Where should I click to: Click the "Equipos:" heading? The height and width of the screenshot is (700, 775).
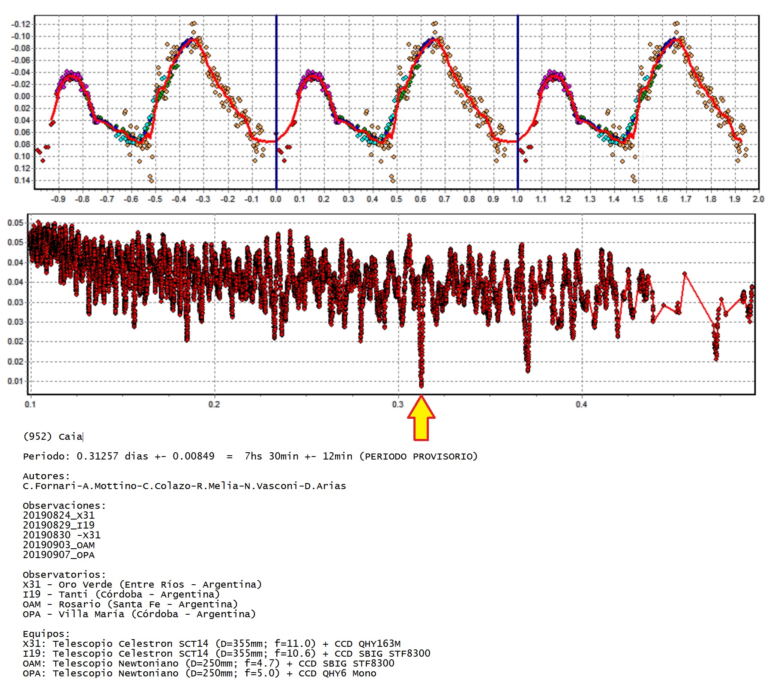[46, 634]
